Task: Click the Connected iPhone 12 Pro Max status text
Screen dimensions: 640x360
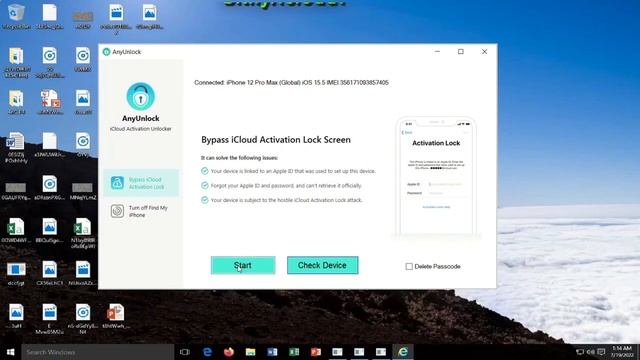Action: [x=291, y=82]
